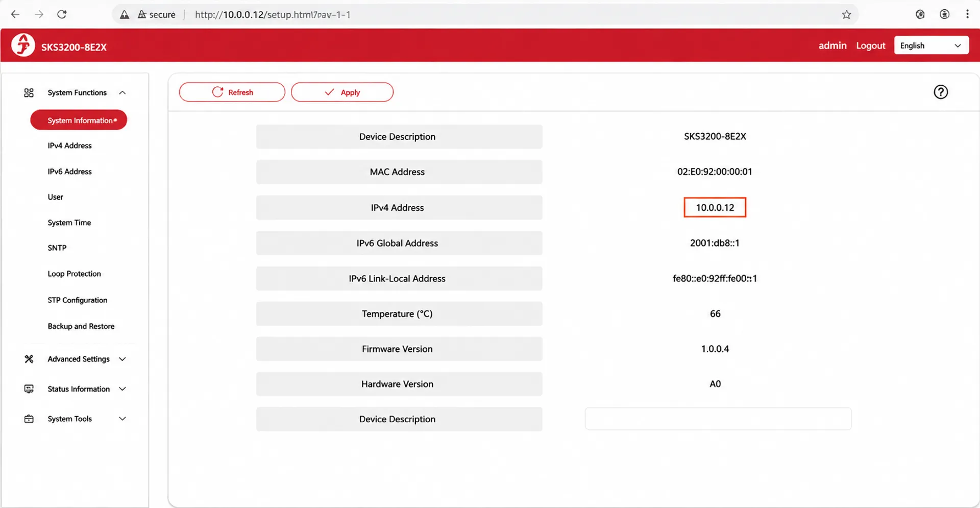Click the browser forward arrow

click(x=39, y=14)
